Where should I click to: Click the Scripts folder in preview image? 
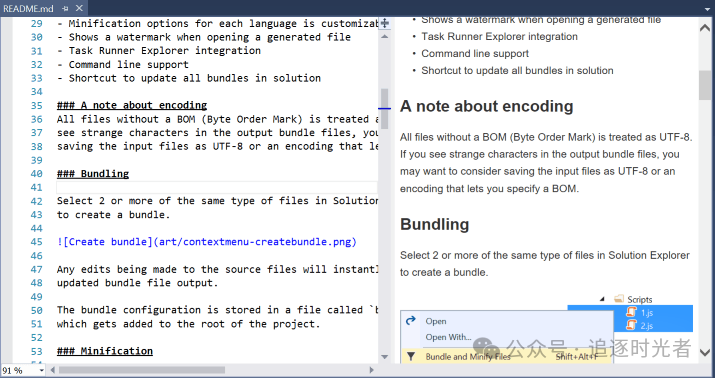(639, 300)
